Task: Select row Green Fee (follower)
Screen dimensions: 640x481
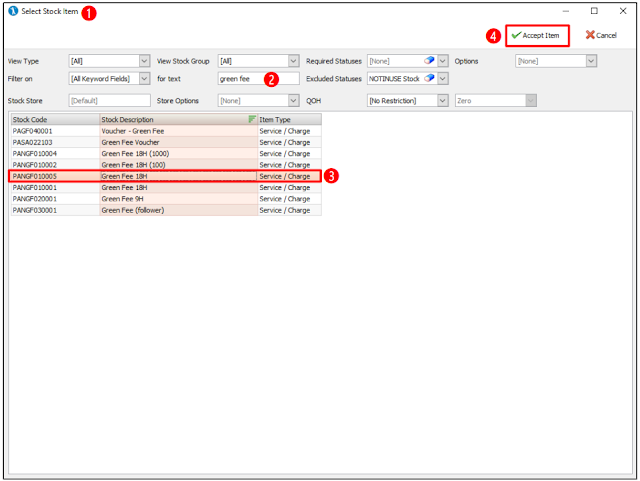Action: point(166,210)
